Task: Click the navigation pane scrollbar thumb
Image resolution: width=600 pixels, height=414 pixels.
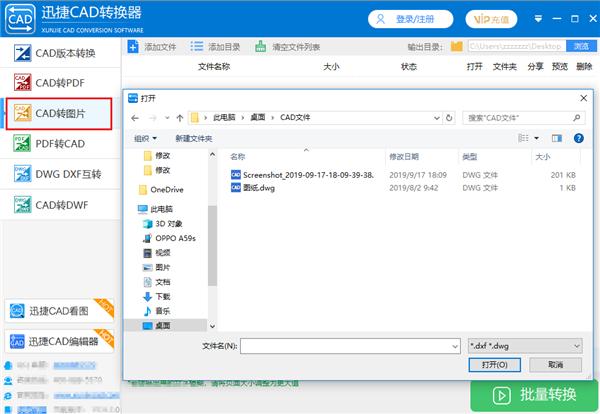Action: click(212, 246)
